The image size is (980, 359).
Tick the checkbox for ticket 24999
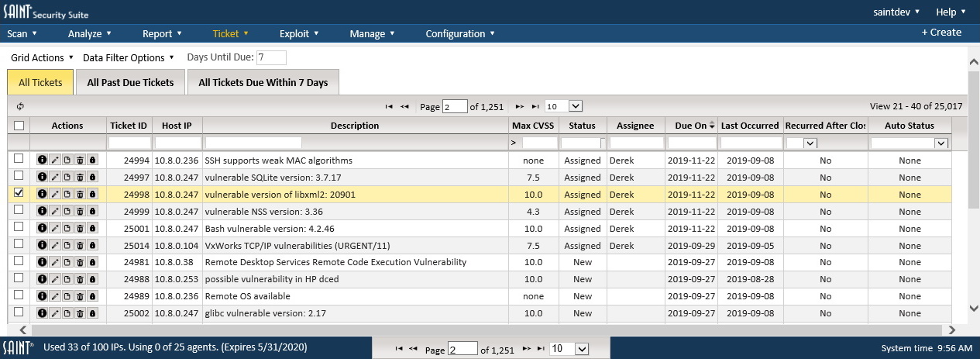[x=19, y=209]
